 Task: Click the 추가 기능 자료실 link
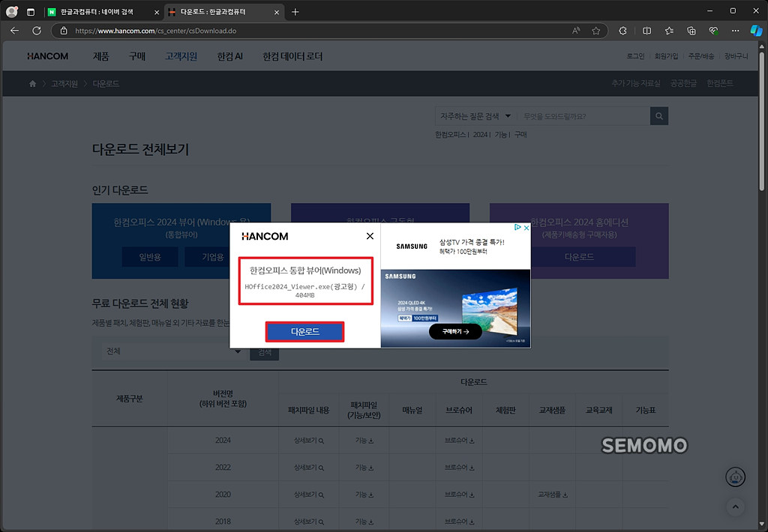point(636,83)
